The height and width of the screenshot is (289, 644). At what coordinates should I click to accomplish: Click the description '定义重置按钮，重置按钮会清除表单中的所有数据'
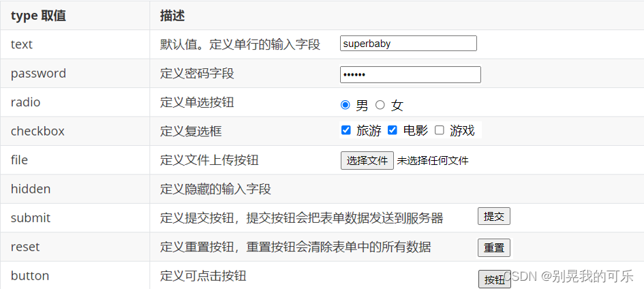(x=296, y=247)
